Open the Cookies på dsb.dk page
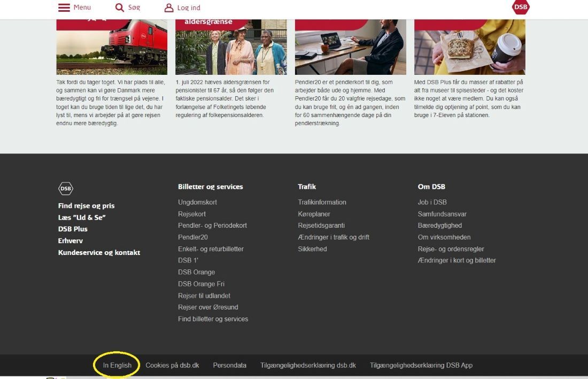The height and width of the screenshot is (379, 588). (x=172, y=365)
